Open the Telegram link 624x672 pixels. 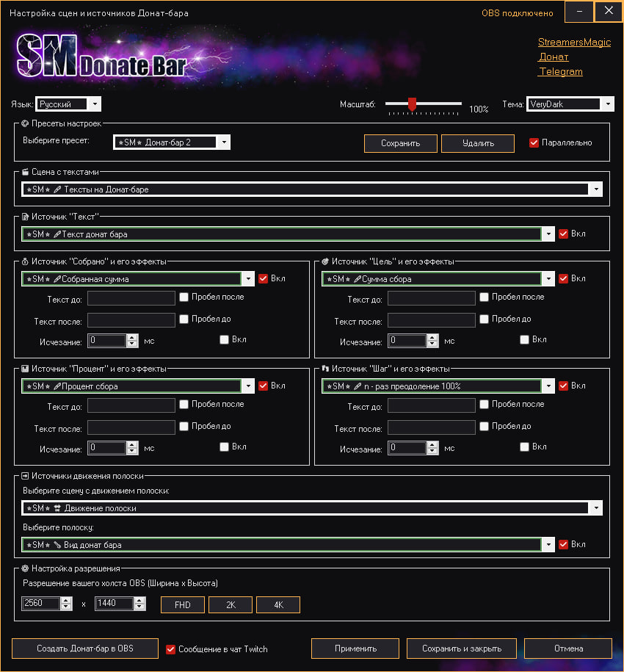tap(560, 71)
